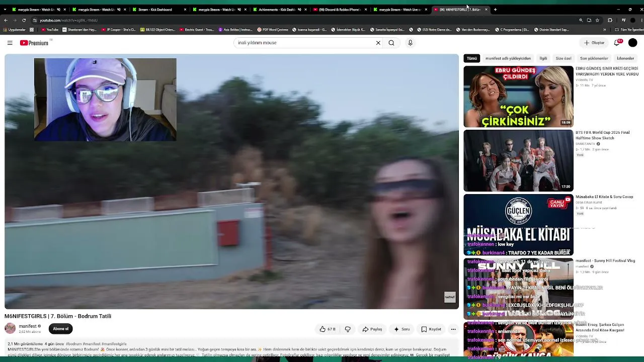Open the YouTube bookmark
Image resolution: width=644 pixels, height=362 pixels.
coord(50,30)
